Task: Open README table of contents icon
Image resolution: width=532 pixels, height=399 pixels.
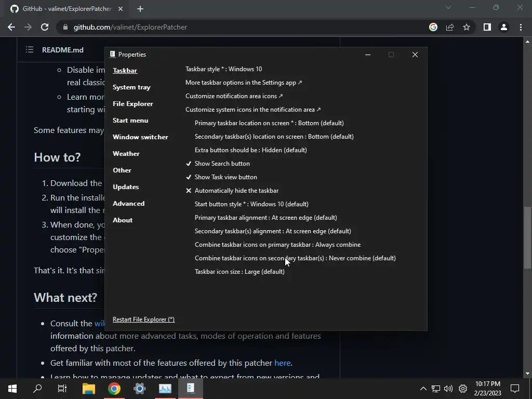Action: 30,50
